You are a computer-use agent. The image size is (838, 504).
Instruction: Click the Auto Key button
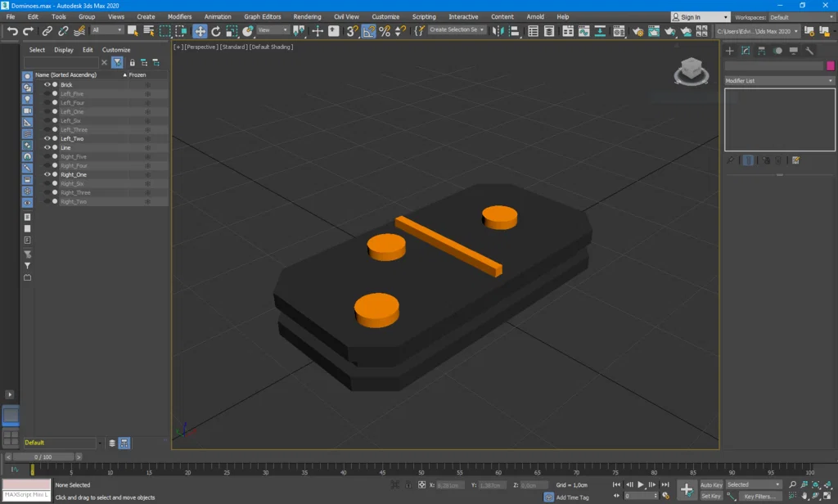point(711,484)
